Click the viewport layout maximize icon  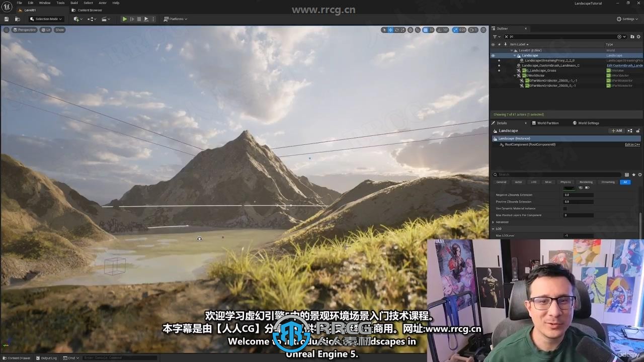[484, 30]
